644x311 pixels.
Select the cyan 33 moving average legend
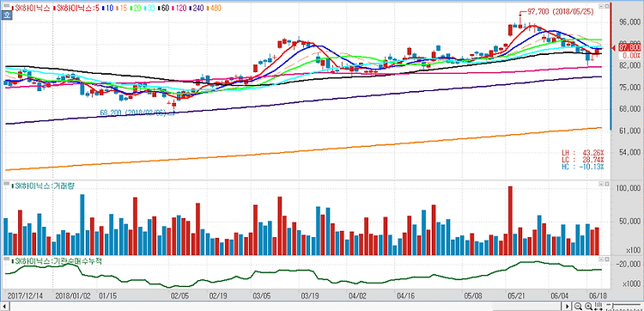(149, 8)
